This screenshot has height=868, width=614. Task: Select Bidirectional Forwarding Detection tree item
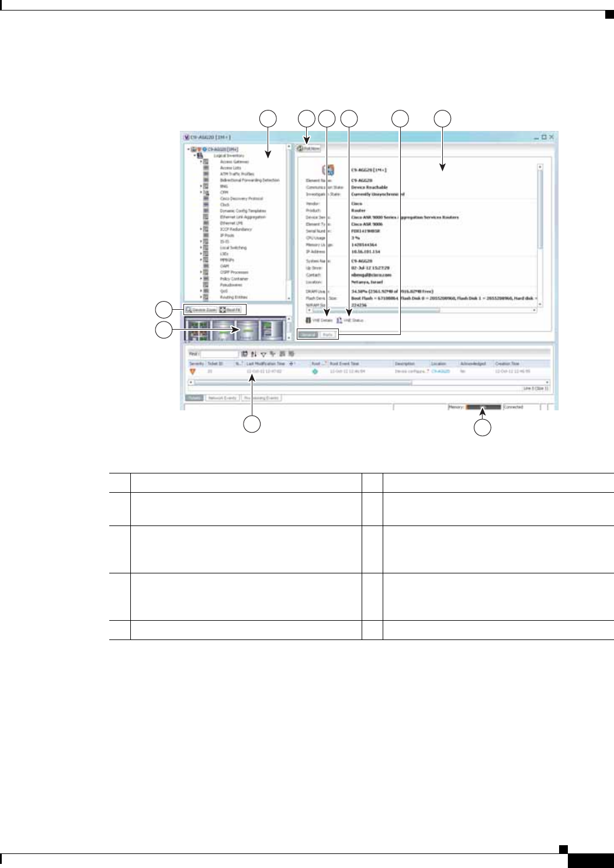[x=249, y=180]
